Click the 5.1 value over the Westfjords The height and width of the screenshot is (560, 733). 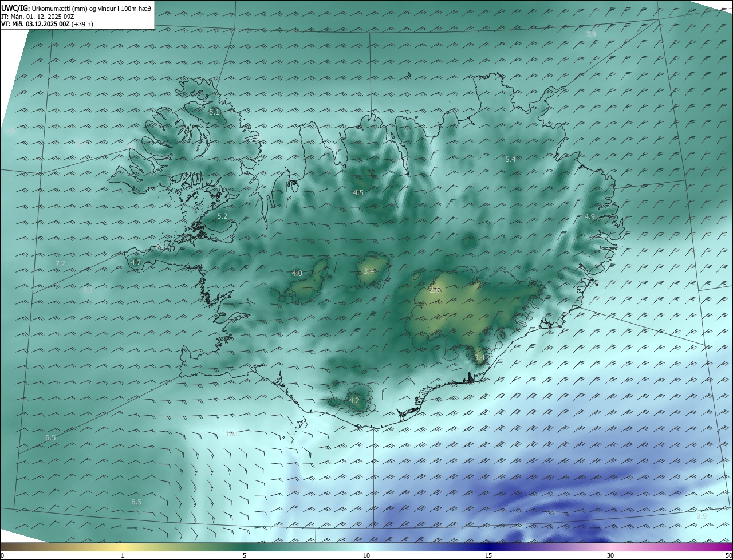(214, 112)
